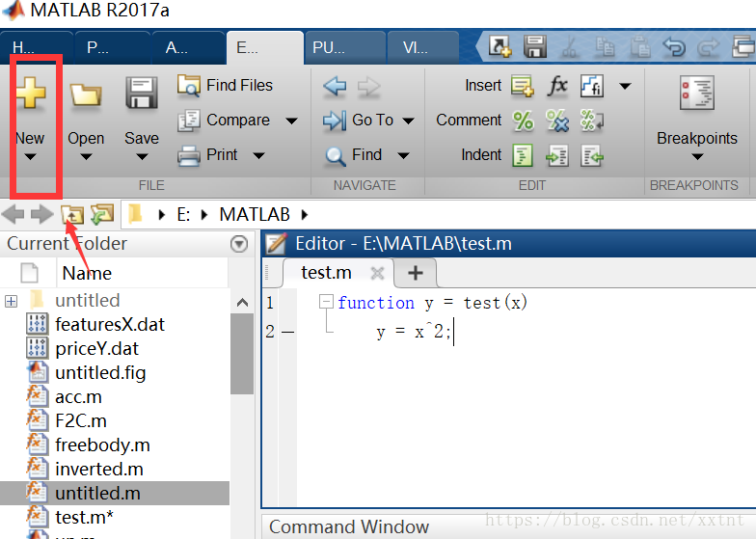Click the quick access Copy icon

click(605, 47)
